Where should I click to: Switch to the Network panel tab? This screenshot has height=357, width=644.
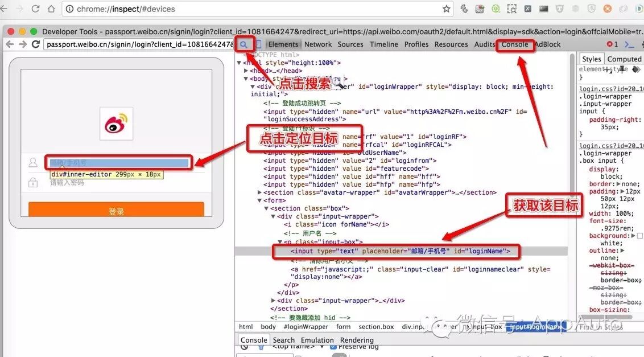pos(318,44)
